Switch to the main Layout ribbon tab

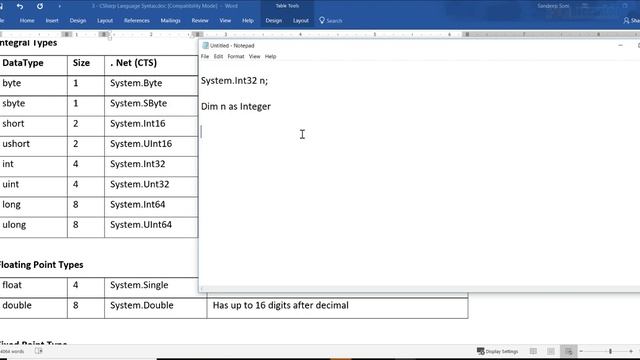[105, 20]
